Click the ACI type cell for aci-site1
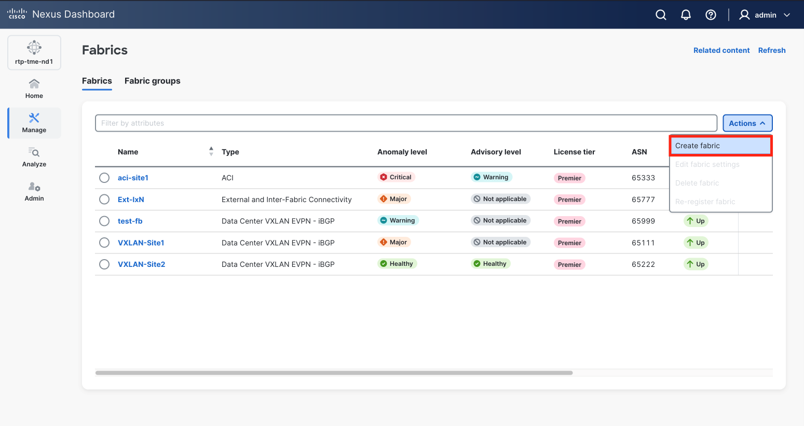 [227, 178]
